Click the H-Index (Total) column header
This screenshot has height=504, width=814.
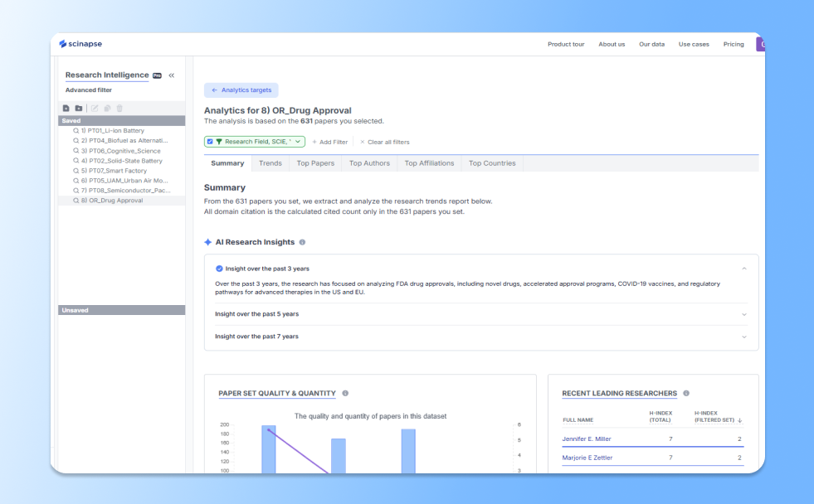click(x=660, y=416)
